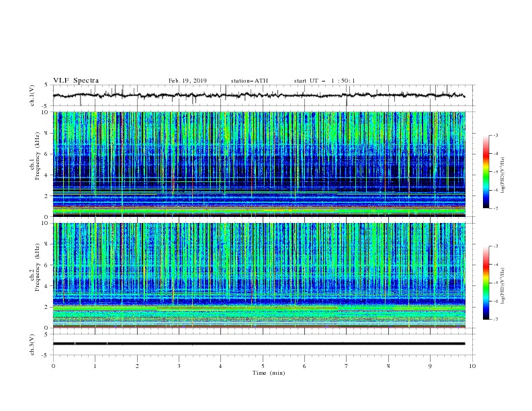Click the ch.2 "Frequency (kHz)" axis label

[38, 267]
